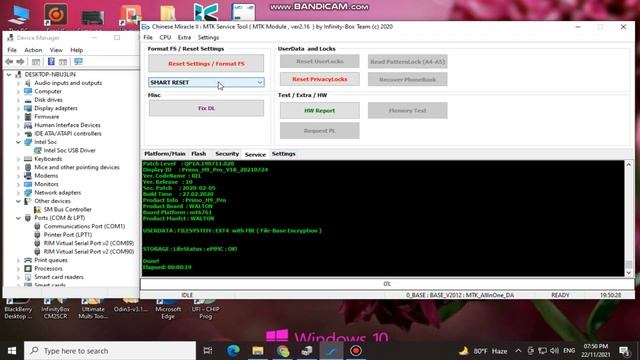Switch to the Settings tab beside Service

283,154
